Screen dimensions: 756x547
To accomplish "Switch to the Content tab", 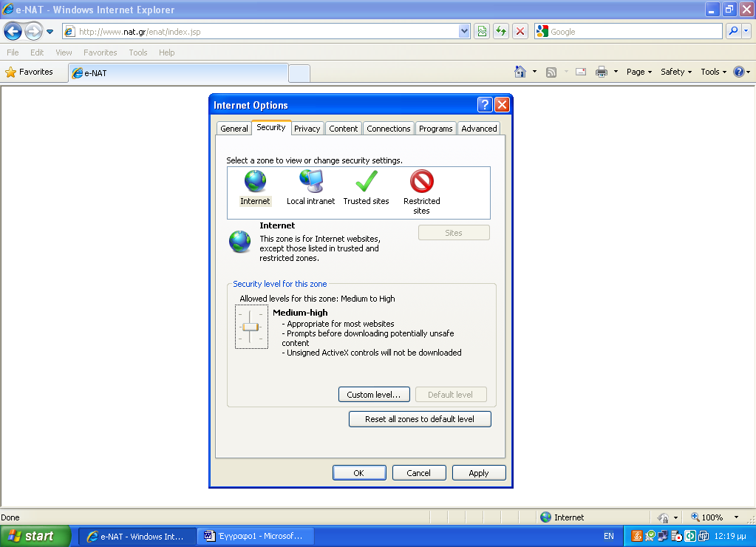I will (x=344, y=129).
